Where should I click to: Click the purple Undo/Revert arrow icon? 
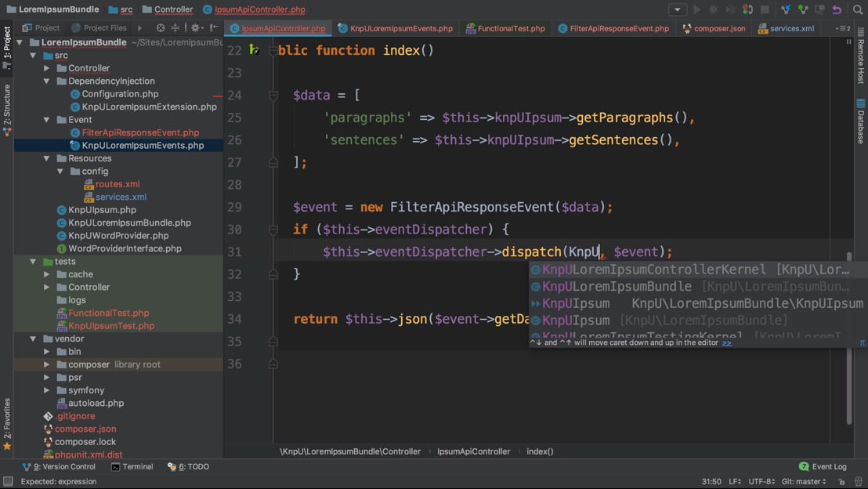[x=837, y=9]
